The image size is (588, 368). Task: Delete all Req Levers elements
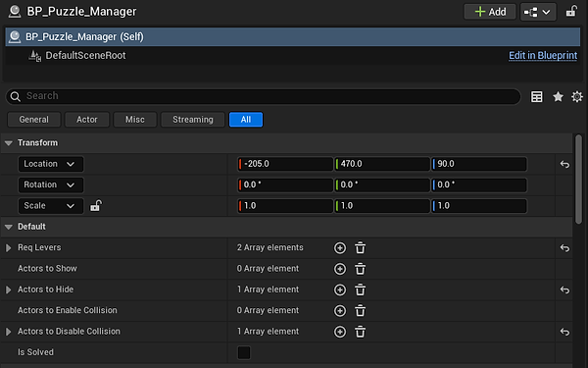(x=360, y=248)
